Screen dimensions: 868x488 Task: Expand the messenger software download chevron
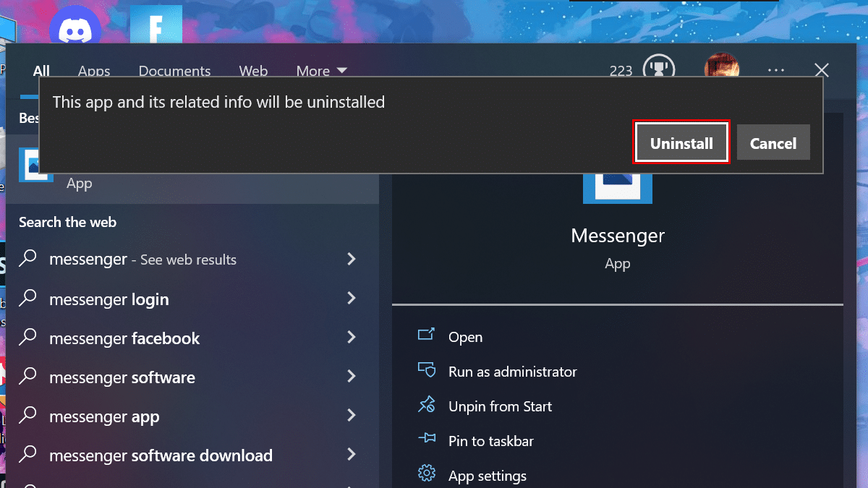coord(352,455)
